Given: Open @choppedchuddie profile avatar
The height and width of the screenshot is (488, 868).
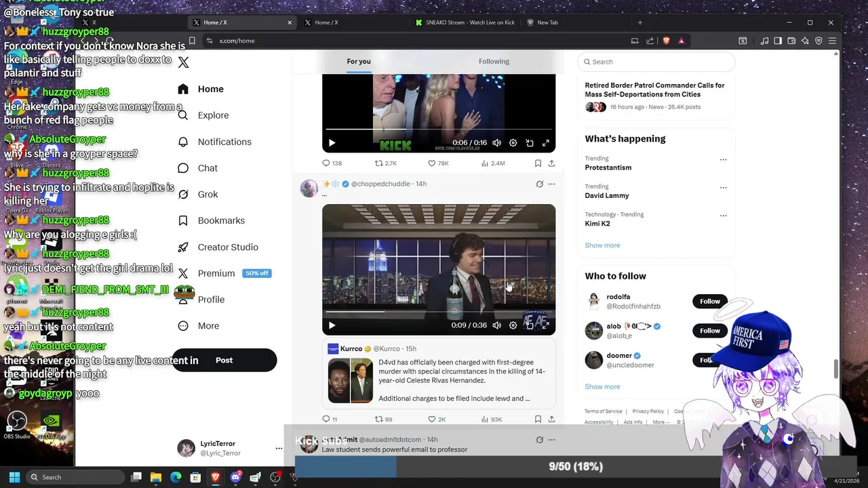Looking at the screenshot, I should click(309, 188).
